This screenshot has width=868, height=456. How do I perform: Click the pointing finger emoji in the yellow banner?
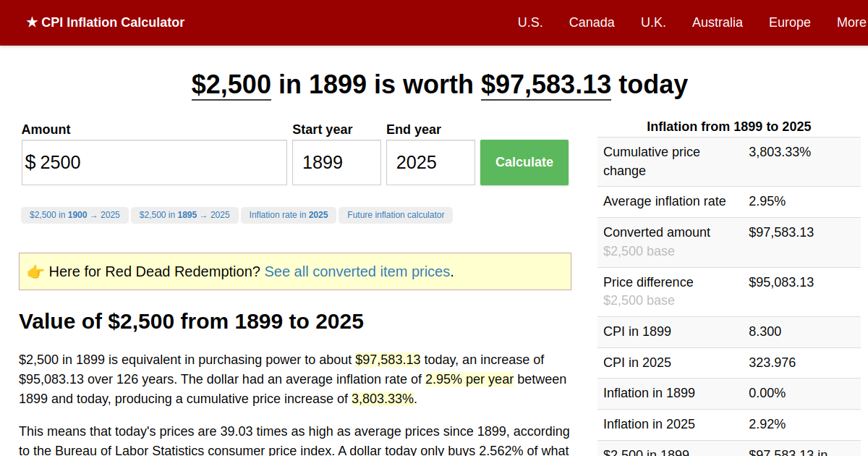coord(36,271)
